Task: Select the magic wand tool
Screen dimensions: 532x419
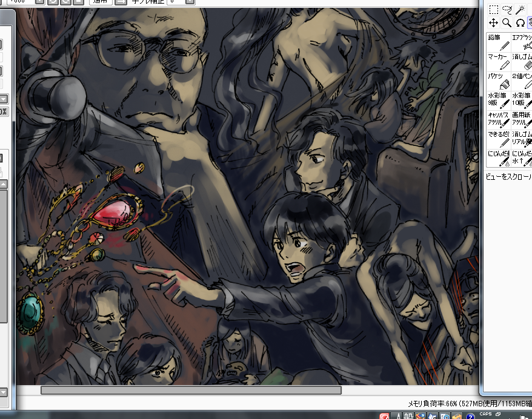Action: click(x=520, y=10)
